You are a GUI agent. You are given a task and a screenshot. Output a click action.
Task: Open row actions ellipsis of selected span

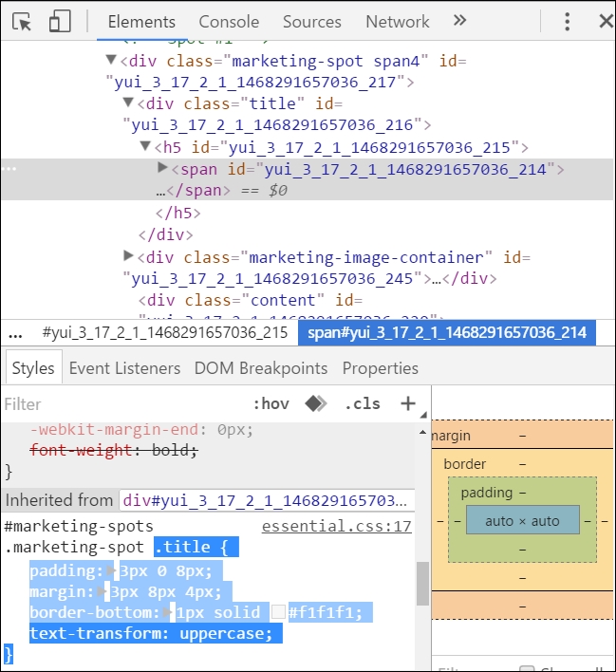click(x=9, y=168)
